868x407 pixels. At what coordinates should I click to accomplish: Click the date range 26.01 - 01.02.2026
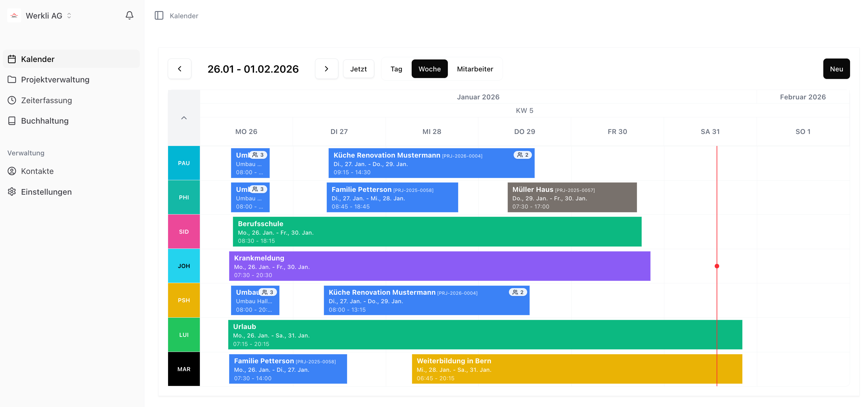tap(253, 69)
